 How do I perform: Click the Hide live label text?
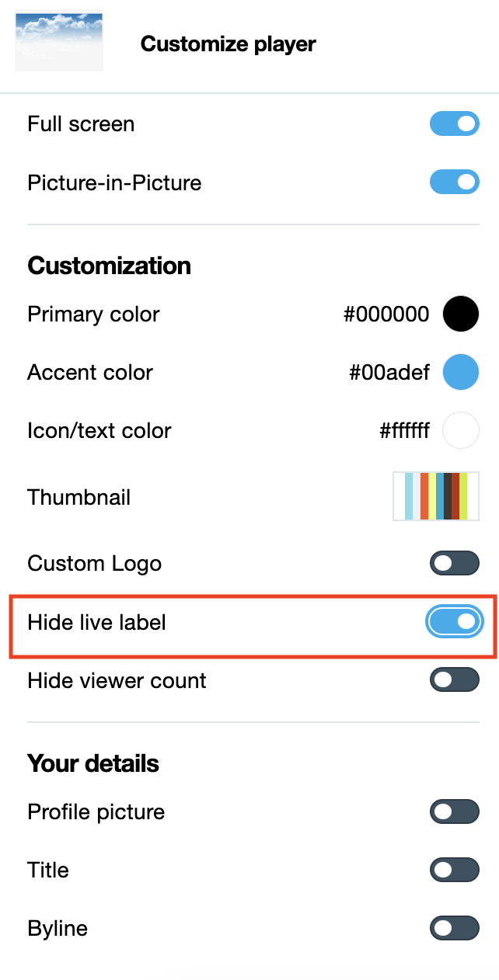[96, 622]
